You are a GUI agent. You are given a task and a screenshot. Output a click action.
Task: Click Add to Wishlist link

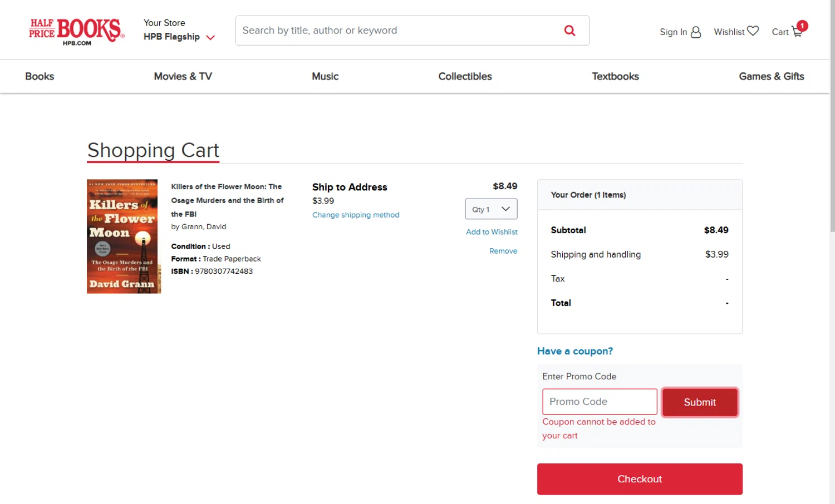[492, 232]
